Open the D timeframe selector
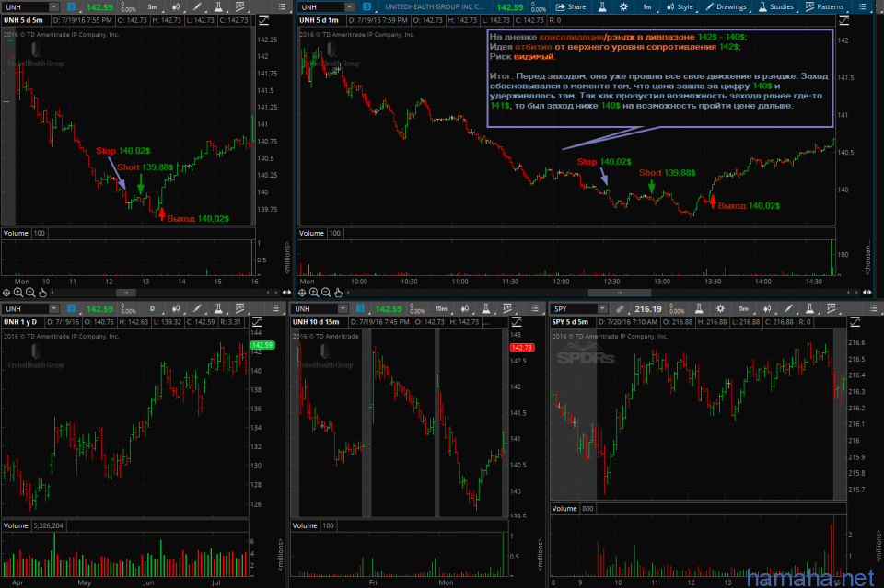This screenshot has height=588, width=884. pos(152,308)
